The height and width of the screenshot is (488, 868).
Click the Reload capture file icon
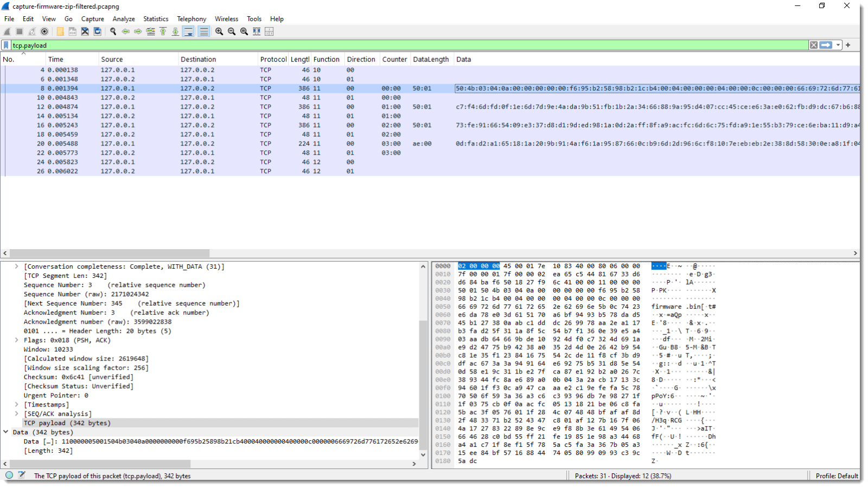point(97,31)
